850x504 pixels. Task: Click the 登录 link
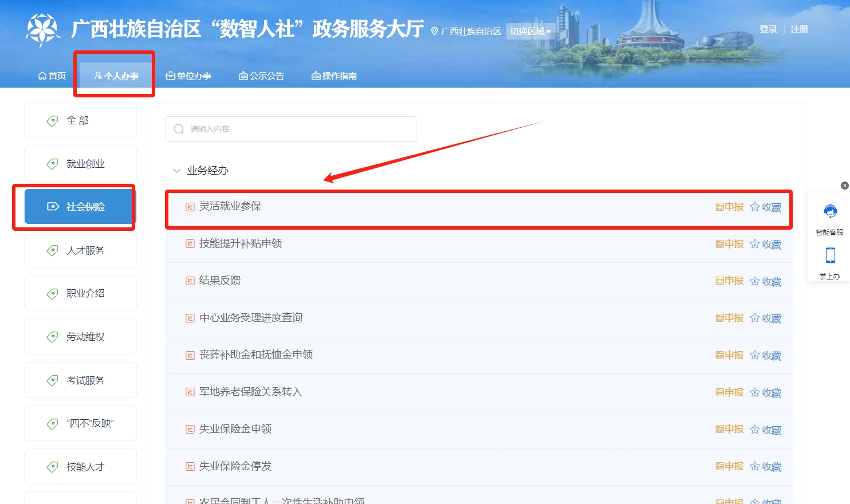pyautogui.click(x=768, y=29)
